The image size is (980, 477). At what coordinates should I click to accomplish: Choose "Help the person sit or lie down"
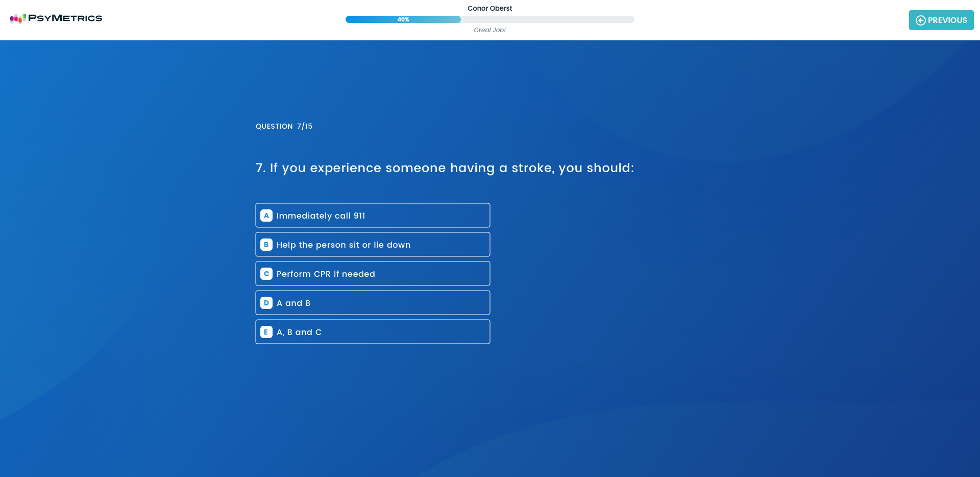(343, 245)
